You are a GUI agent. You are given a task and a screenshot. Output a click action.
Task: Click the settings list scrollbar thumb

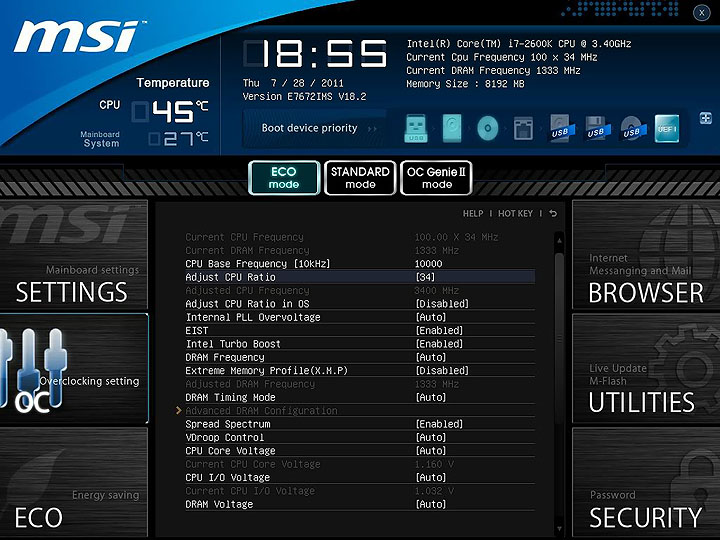[559, 340]
